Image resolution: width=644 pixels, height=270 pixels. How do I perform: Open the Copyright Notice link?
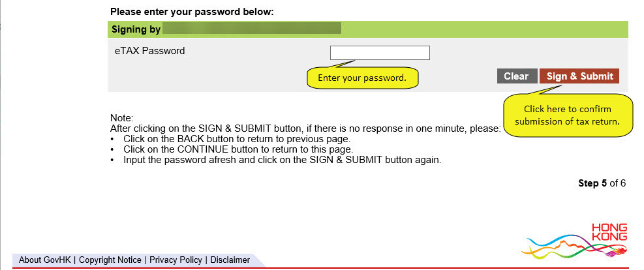110,260
